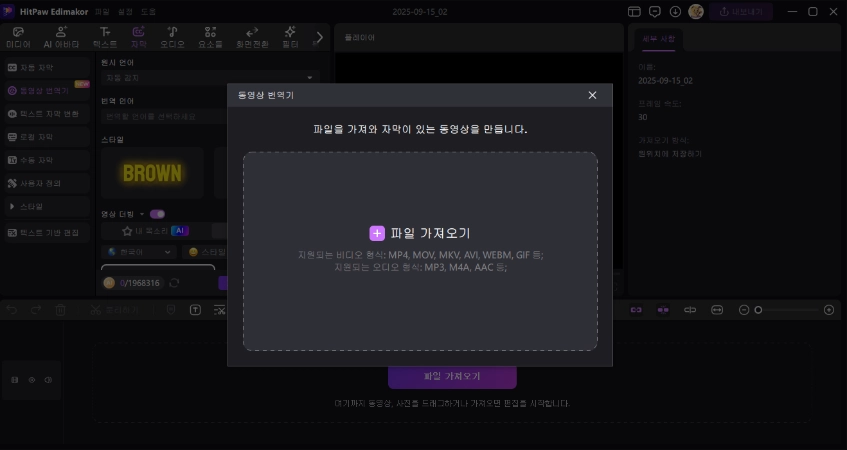Image resolution: width=847 pixels, height=450 pixels.
Task: Open the 요소들 elements panel
Action: click(x=210, y=38)
